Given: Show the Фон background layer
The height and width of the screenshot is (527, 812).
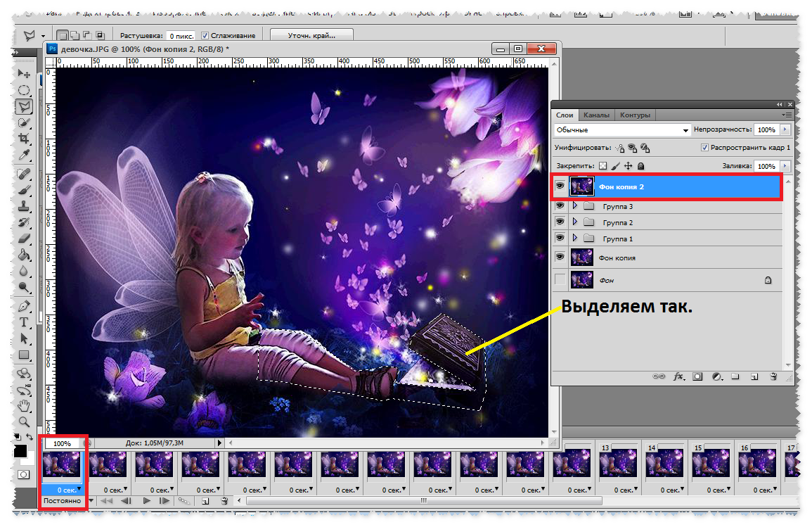Looking at the screenshot, I should pos(560,280).
